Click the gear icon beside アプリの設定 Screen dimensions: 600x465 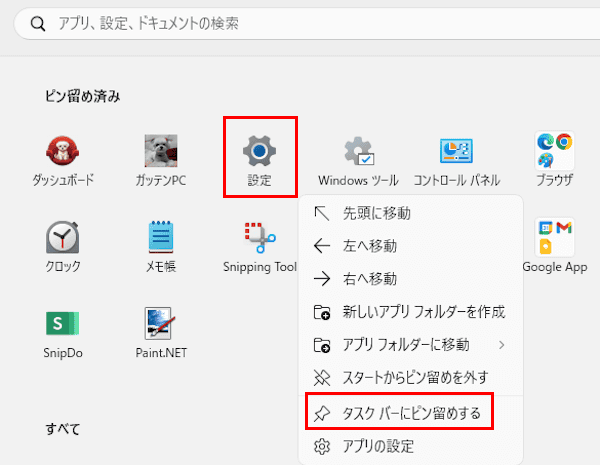322,446
